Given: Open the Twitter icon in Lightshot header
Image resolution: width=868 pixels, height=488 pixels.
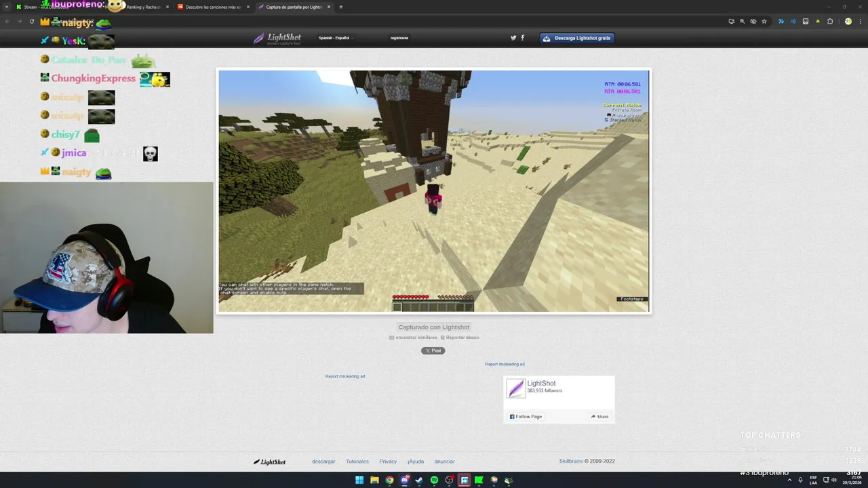Looking at the screenshot, I should pyautogui.click(x=513, y=38).
